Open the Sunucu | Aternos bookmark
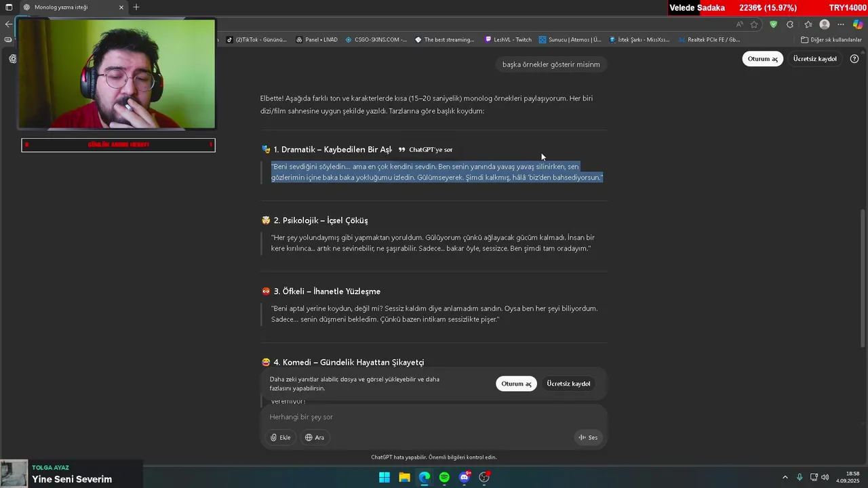The width and height of the screenshot is (868, 488). (570, 40)
